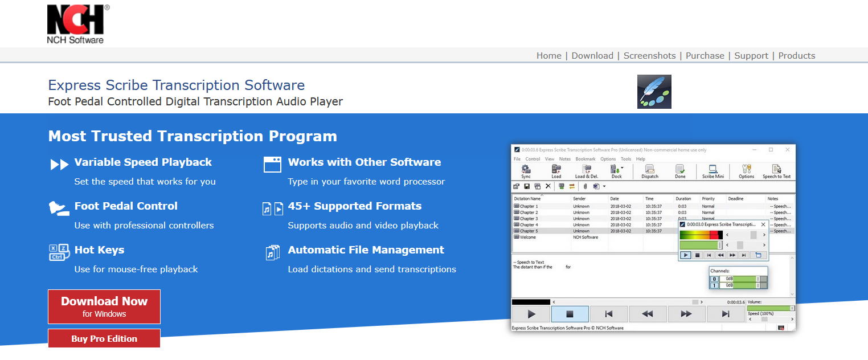
Task: Close the Scribe Mini floating window
Action: (x=764, y=225)
